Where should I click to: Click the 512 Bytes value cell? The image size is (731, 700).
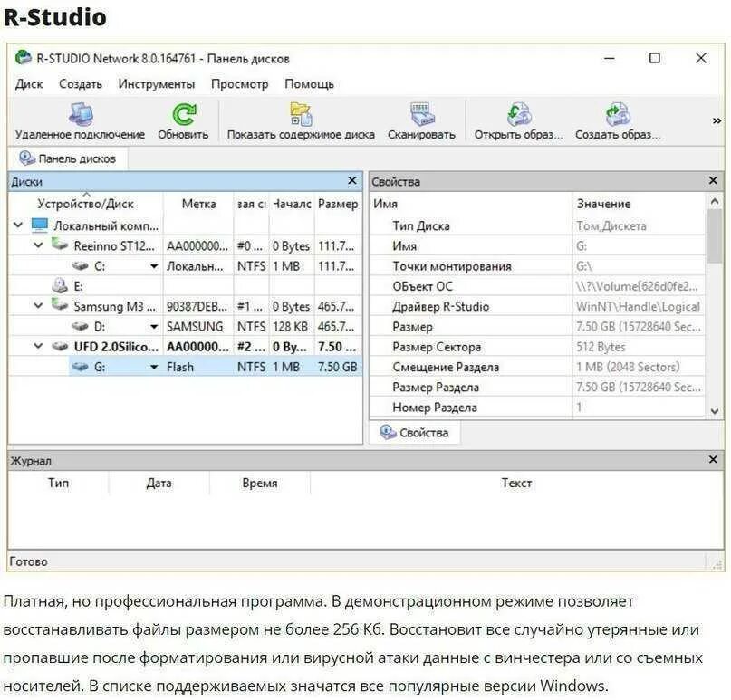(x=639, y=347)
